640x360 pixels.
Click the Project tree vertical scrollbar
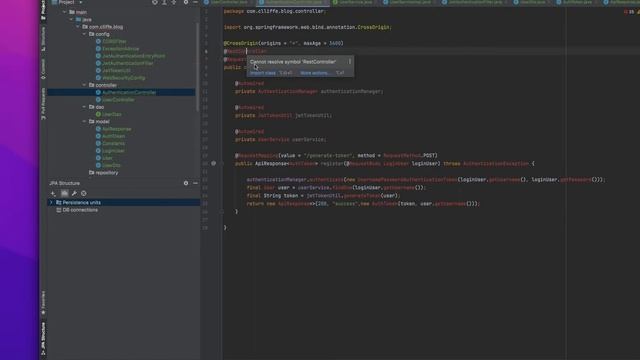tap(198, 67)
